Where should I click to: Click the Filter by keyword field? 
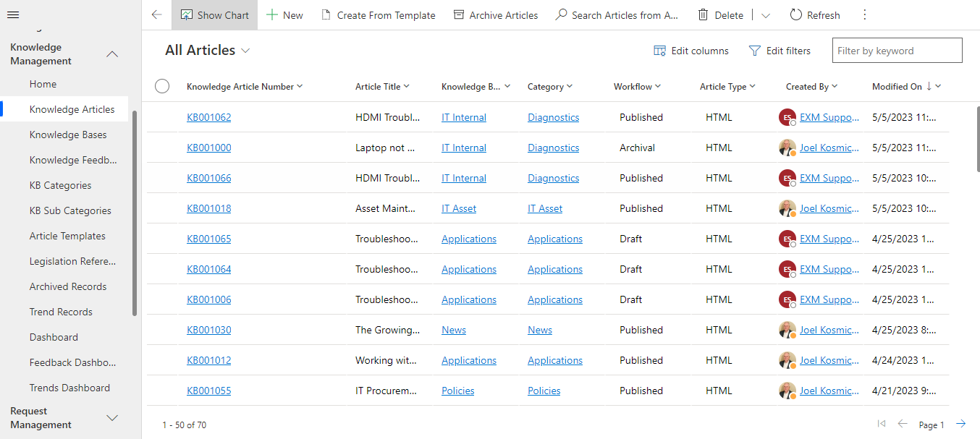tap(897, 51)
